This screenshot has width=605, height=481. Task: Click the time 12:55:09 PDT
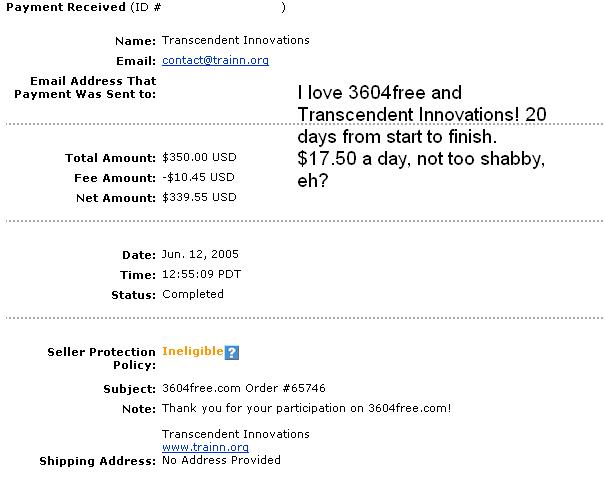point(201,274)
